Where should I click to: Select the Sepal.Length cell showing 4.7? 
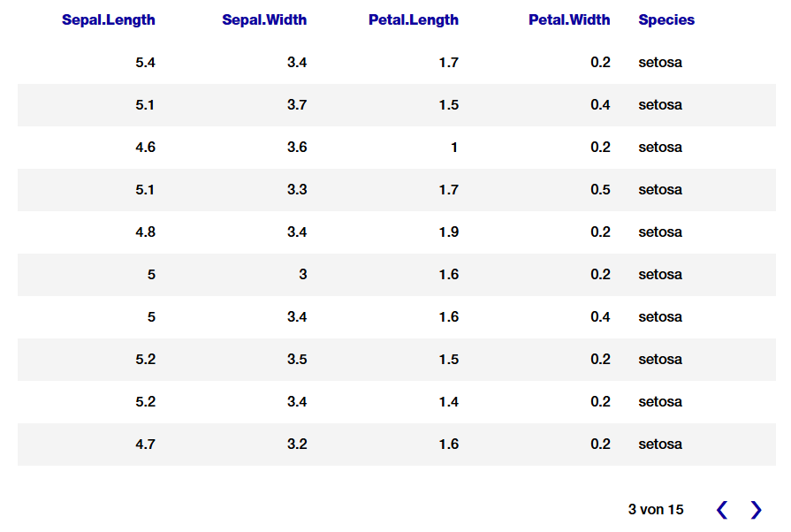(x=145, y=445)
